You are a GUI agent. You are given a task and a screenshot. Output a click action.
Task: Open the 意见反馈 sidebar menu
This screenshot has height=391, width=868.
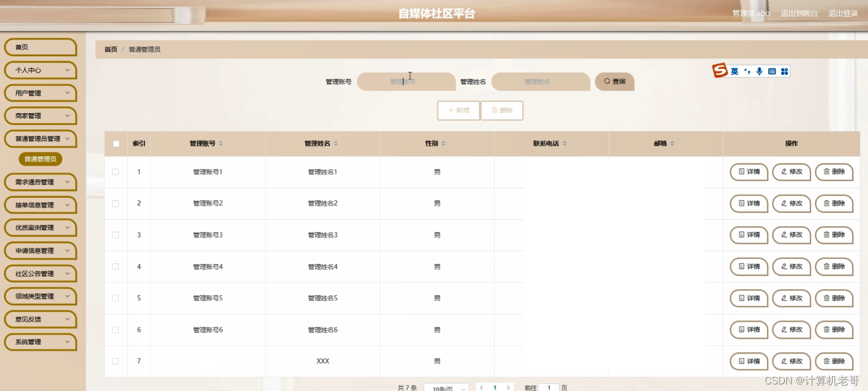[40, 319]
